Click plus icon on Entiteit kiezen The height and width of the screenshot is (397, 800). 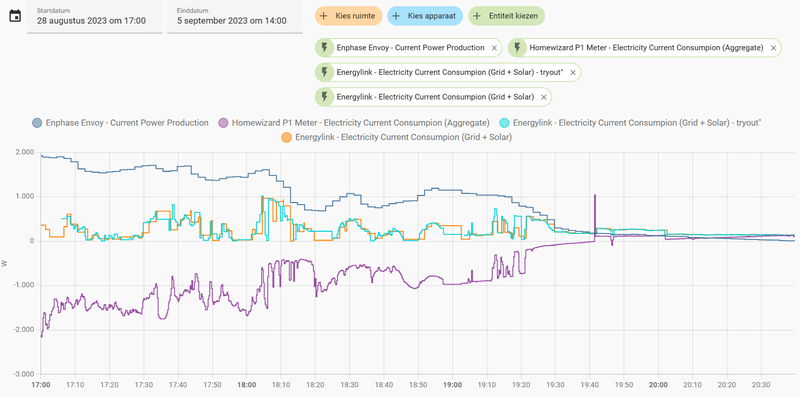click(477, 16)
